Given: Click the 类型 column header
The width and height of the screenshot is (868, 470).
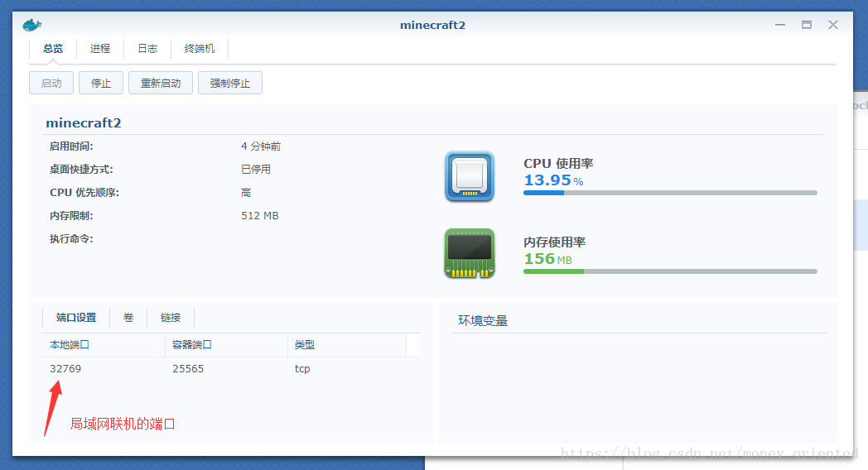Looking at the screenshot, I should (346, 344).
